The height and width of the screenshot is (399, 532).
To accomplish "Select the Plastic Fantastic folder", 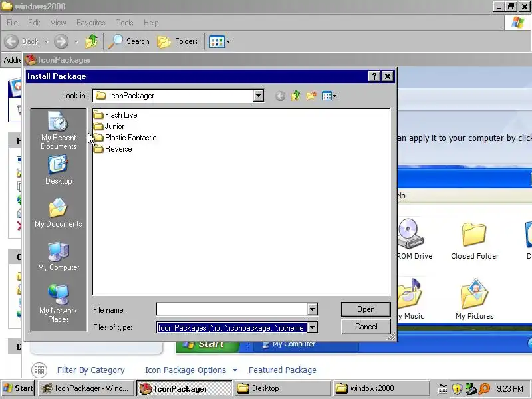I will pos(125,138).
